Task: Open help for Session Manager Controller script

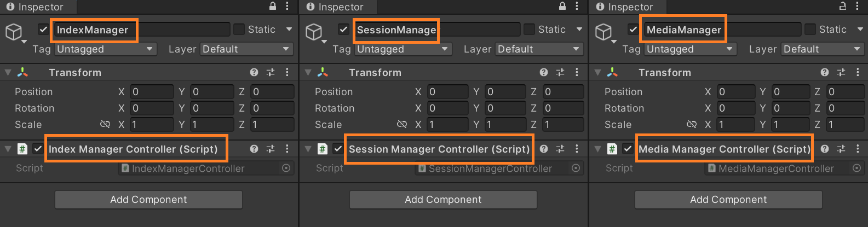Action: [544, 149]
